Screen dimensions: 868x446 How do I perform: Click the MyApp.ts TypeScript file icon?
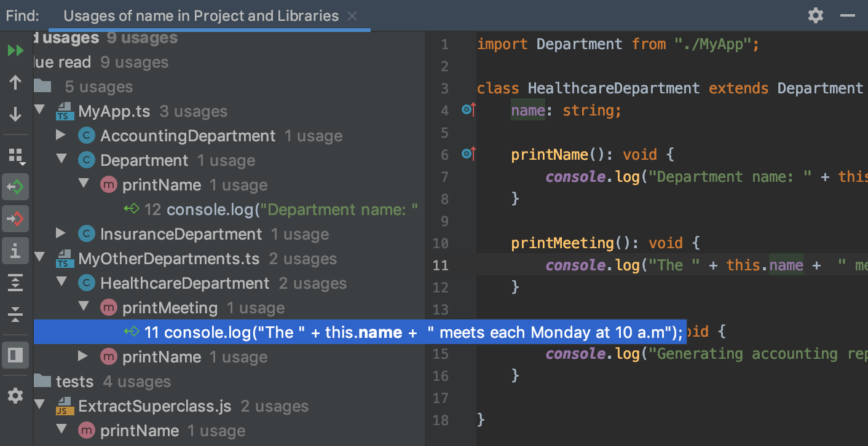pyautogui.click(x=64, y=112)
